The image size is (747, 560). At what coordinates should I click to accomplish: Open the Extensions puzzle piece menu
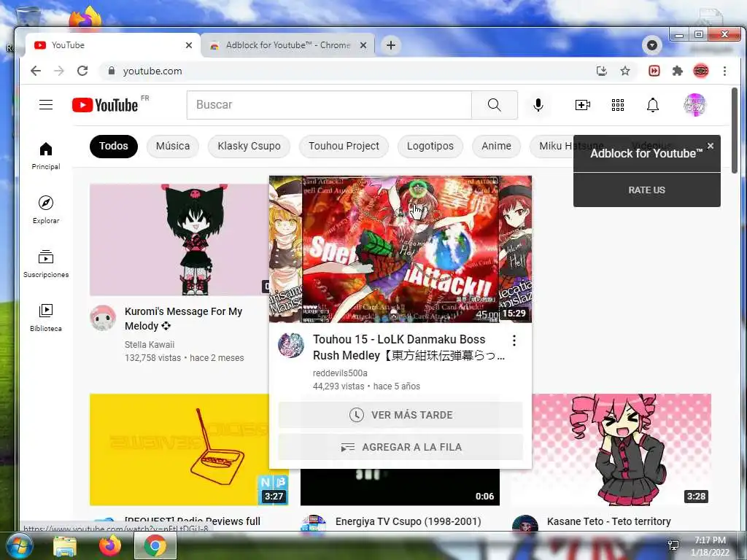click(678, 71)
